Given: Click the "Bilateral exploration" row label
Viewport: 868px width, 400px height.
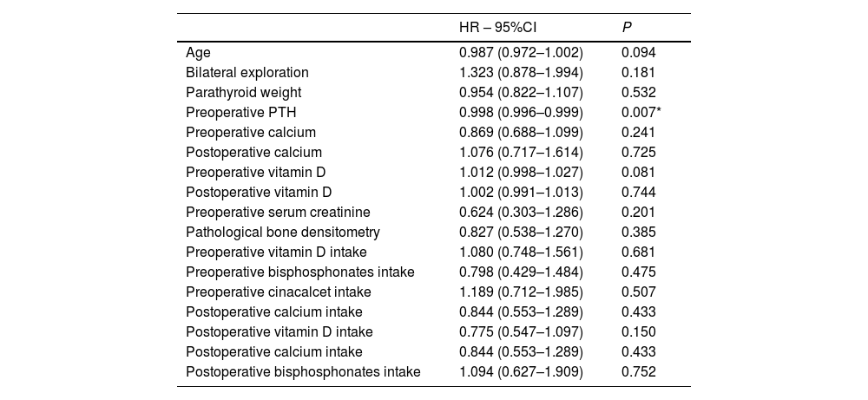Looking at the screenshot, I should 247,73.
